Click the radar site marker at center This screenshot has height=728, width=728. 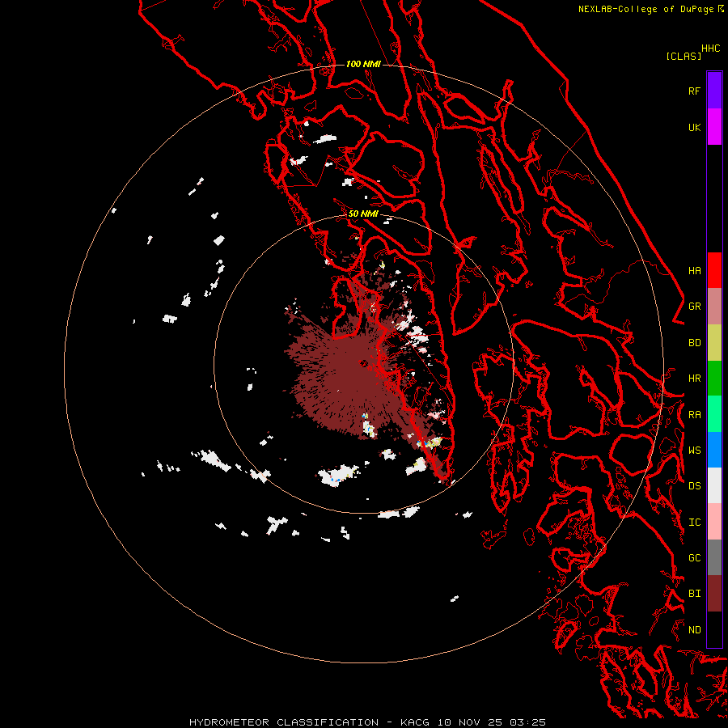point(363,363)
